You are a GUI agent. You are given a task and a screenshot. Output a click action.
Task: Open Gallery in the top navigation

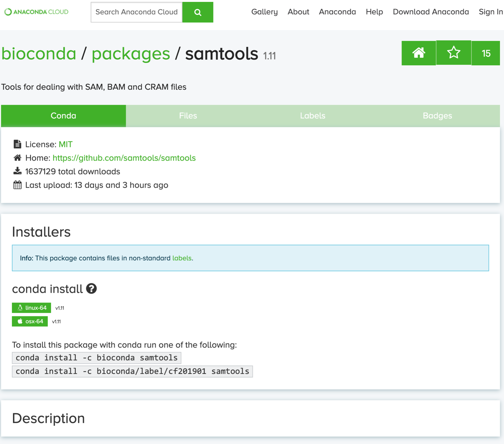click(x=264, y=12)
